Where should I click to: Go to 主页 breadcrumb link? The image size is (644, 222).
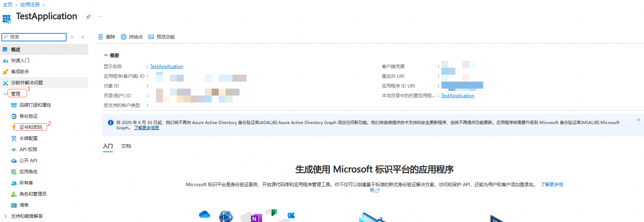click(x=8, y=5)
